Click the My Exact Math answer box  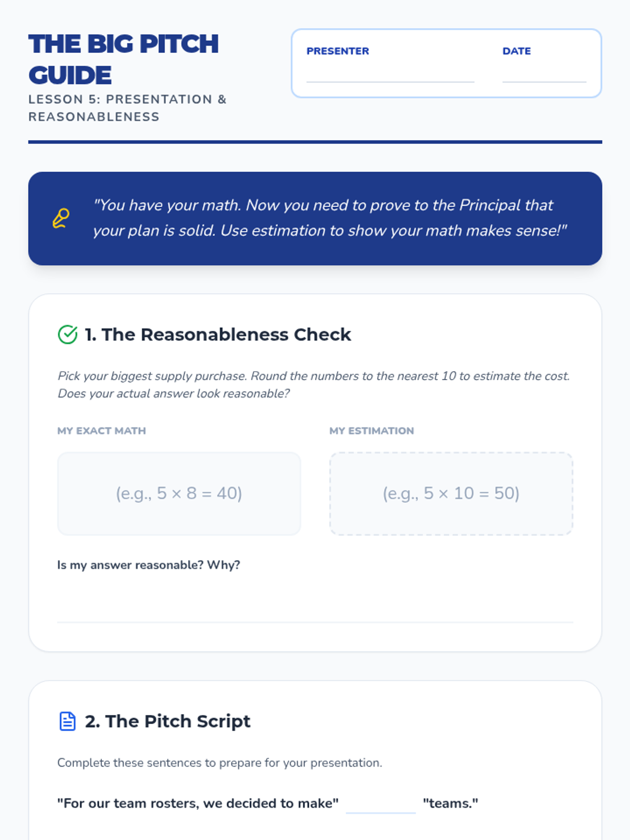[179, 493]
